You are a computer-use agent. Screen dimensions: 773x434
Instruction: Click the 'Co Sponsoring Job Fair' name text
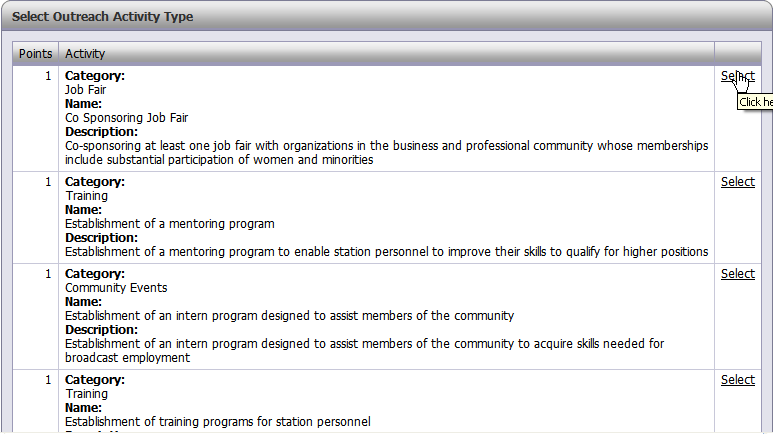point(126,118)
